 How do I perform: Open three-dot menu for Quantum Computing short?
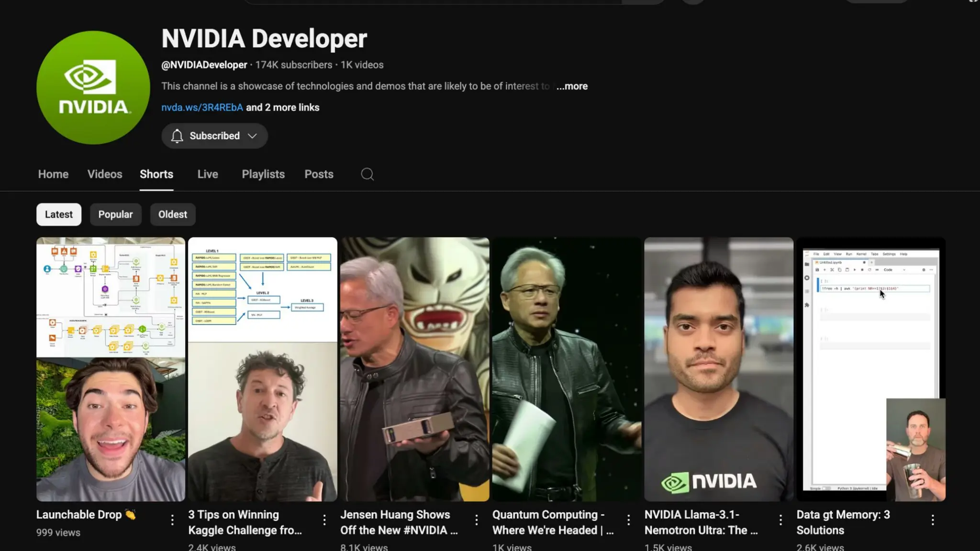[x=628, y=520]
